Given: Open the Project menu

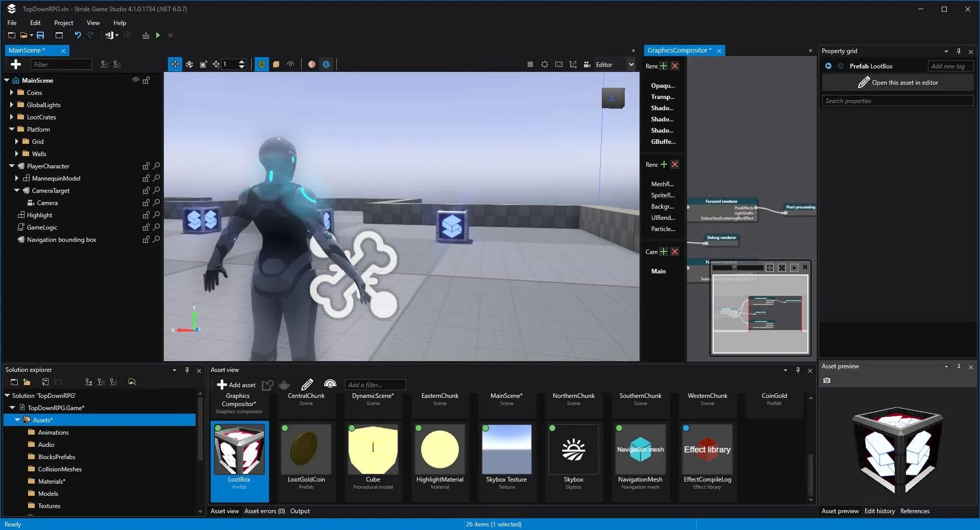Looking at the screenshot, I should pos(63,22).
